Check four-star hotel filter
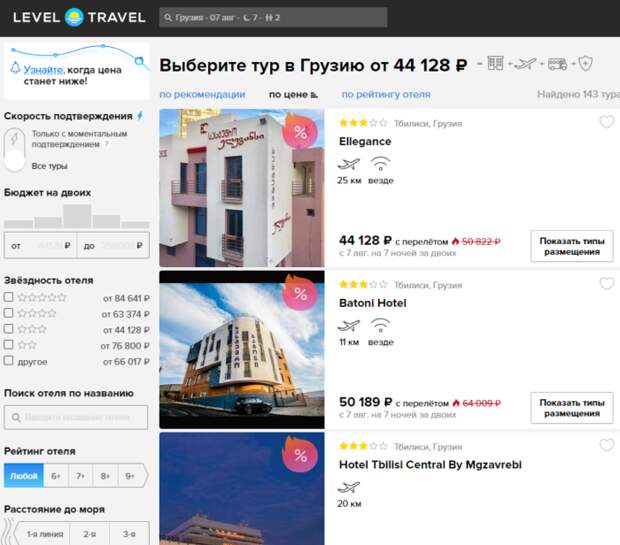Viewport: 620px width, 545px height. [x=8, y=313]
